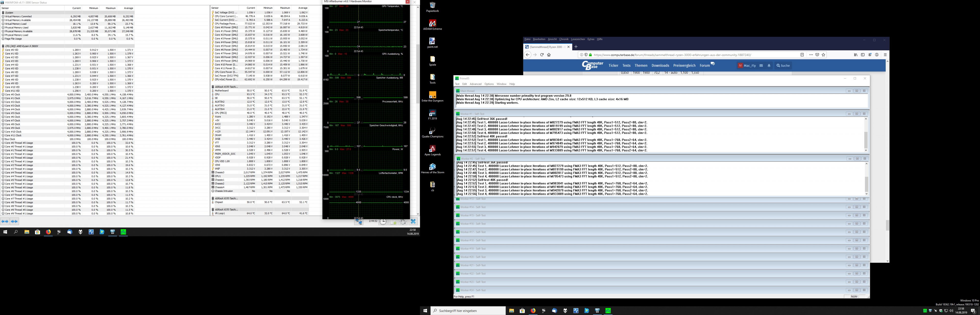Open Prime95 Options menu
980x315 pixels.
point(489,84)
